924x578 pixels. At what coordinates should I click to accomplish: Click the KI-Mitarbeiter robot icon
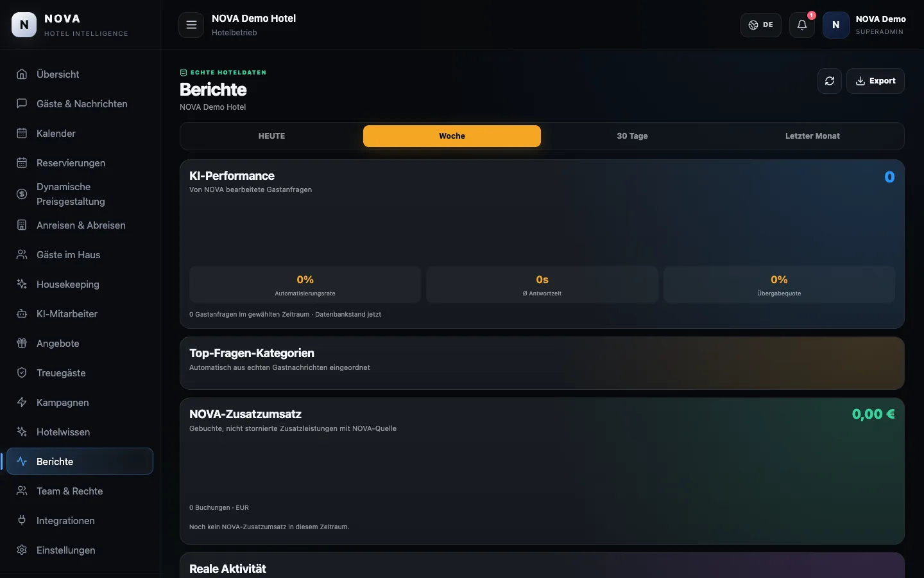pyautogui.click(x=22, y=314)
